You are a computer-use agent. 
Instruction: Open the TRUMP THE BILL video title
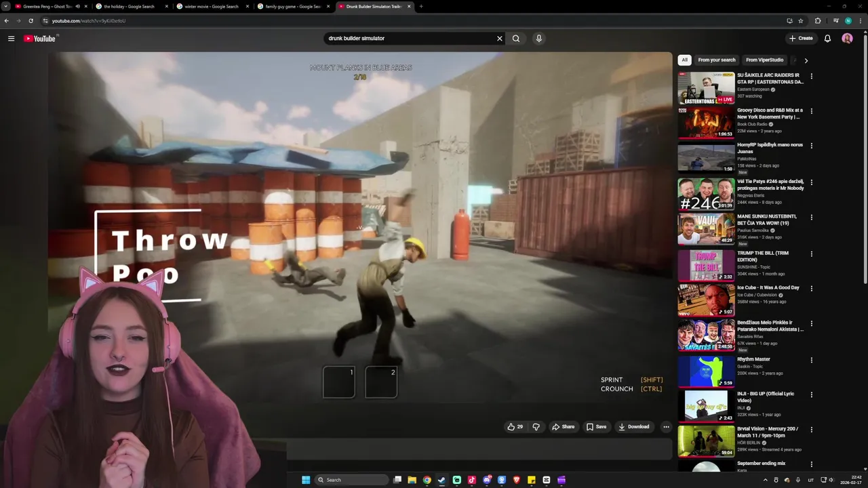point(763,256)
